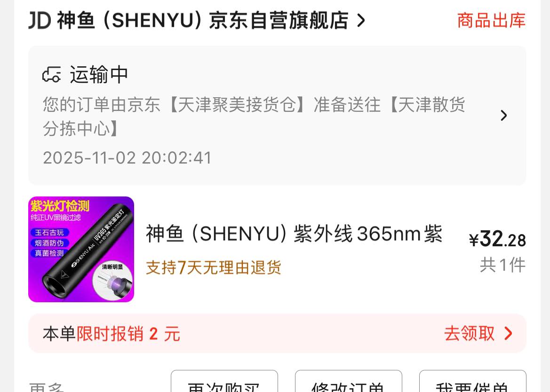Click the JD logo icon

click(40, 20)
